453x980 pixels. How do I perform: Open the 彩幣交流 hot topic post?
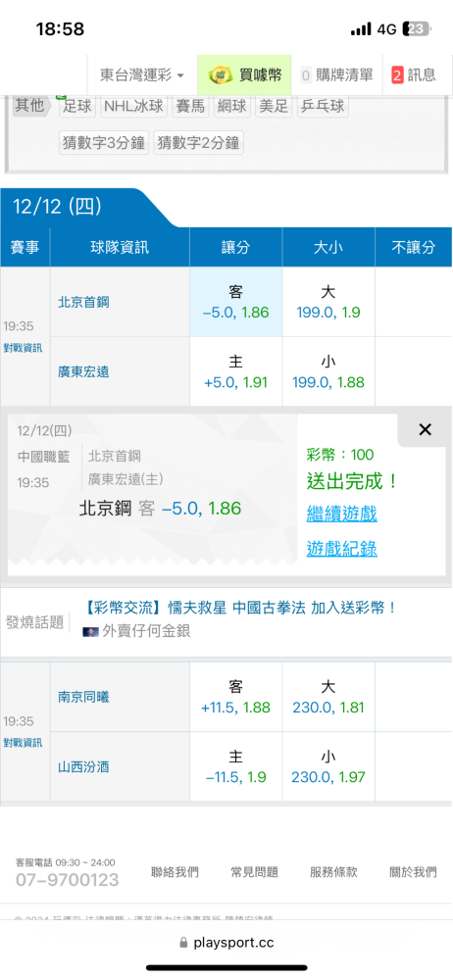click(240, 608)
